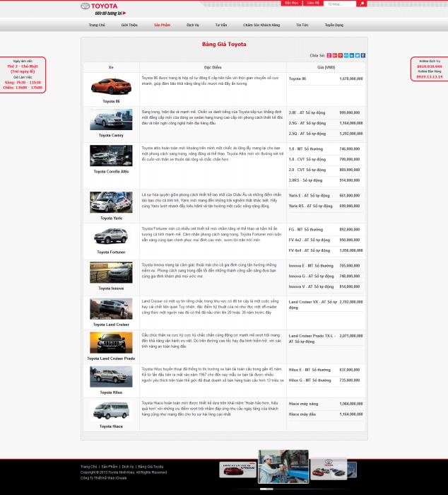
Task: Click the Đặt Hẹn button at top
Action: (x=291, y=4)
